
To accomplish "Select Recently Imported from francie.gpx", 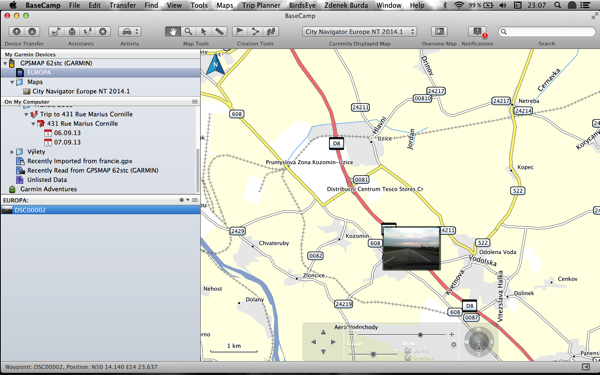I will coord(80,161).
